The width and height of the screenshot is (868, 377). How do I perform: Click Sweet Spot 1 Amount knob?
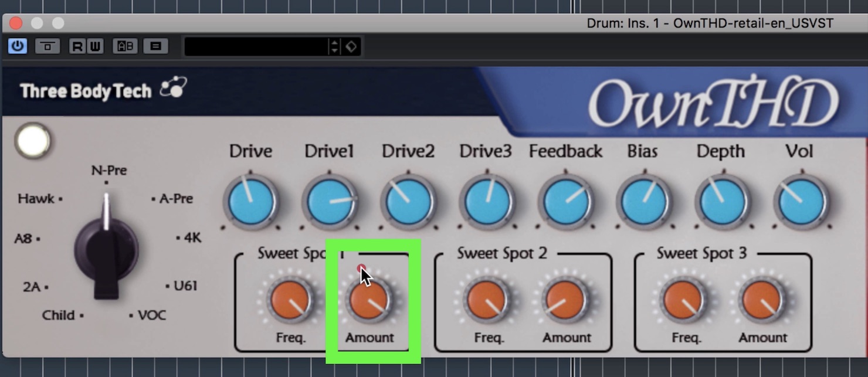369,300
